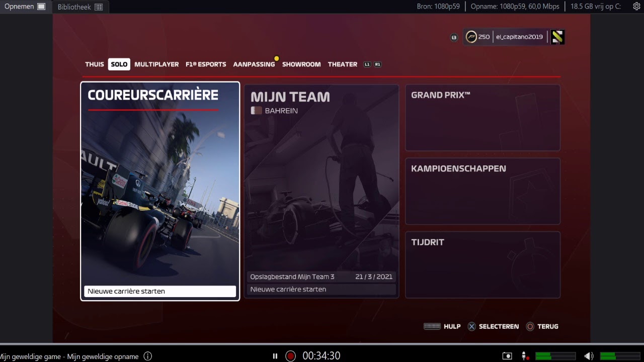Switch to the Bibliotheek tab
This screenshot has height=362, width=644.
(80, 7)
